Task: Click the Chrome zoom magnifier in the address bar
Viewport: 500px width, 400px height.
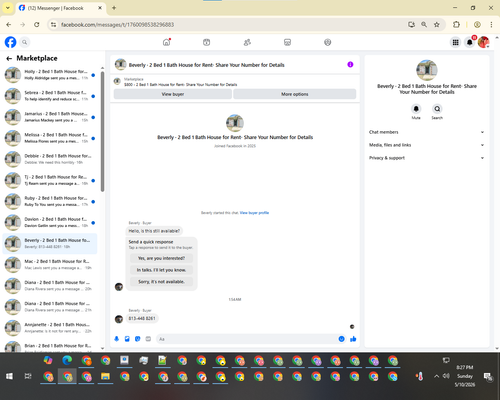Action: pos(424,24)
